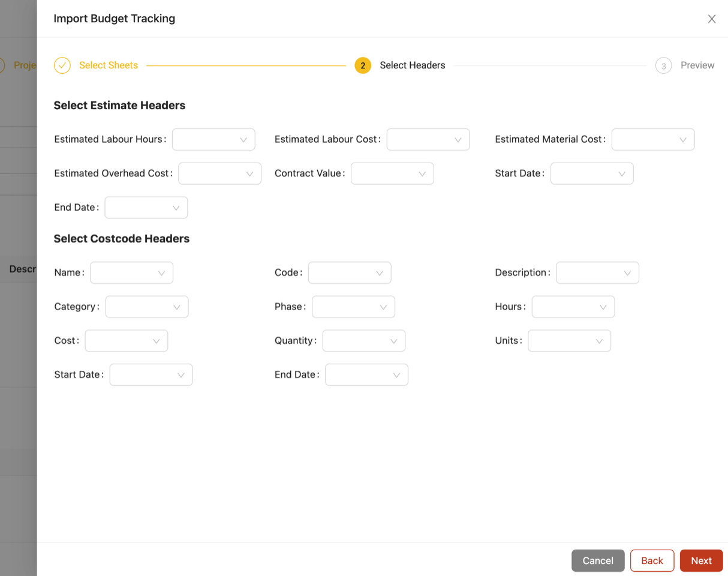This screenshot has height=576, width=728.
Task: Open the Estimated Material Cost dropdown
Action: tap(653, 139)
